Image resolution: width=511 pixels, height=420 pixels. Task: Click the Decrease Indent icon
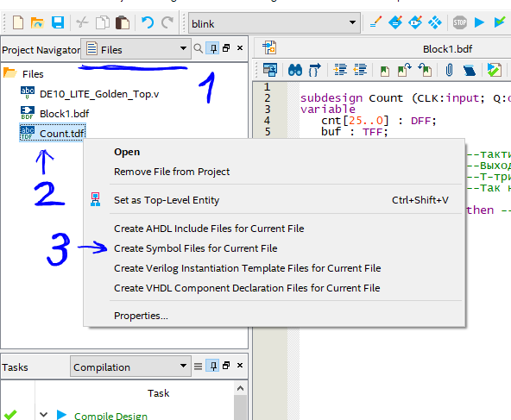click(360, 70)
